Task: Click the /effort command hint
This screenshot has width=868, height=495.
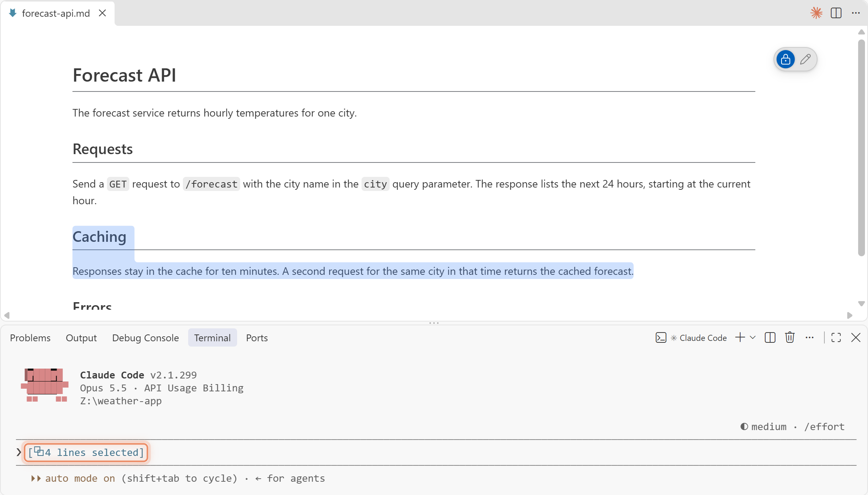Action: click(824, 427)
